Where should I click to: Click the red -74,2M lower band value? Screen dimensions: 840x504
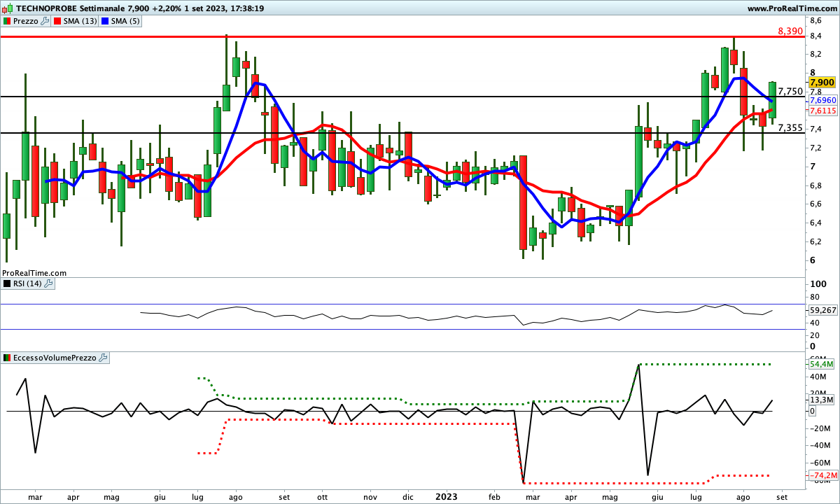821,476
